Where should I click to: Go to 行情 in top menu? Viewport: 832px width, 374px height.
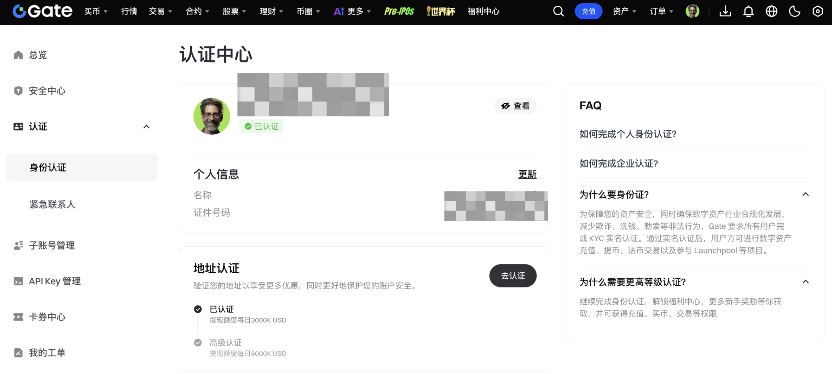(128, 11)
